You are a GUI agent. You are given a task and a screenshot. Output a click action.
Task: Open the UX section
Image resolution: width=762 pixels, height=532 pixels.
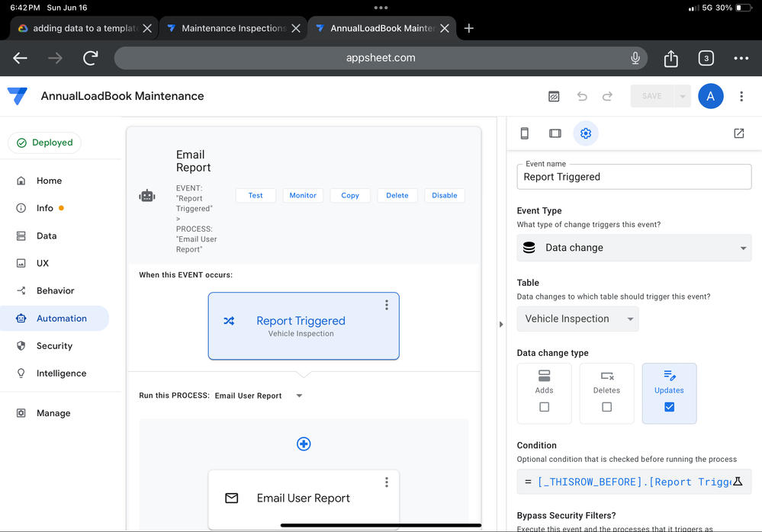(x=43, y=263)
